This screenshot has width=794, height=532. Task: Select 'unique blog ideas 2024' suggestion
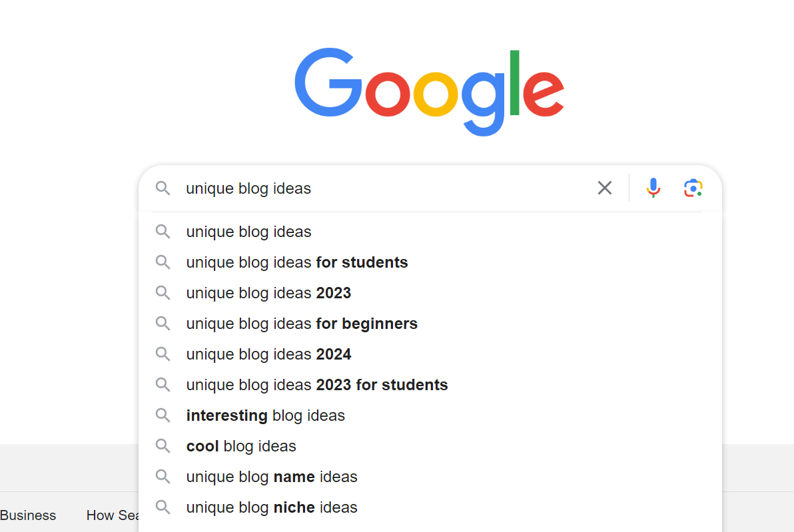click(268, 354)
